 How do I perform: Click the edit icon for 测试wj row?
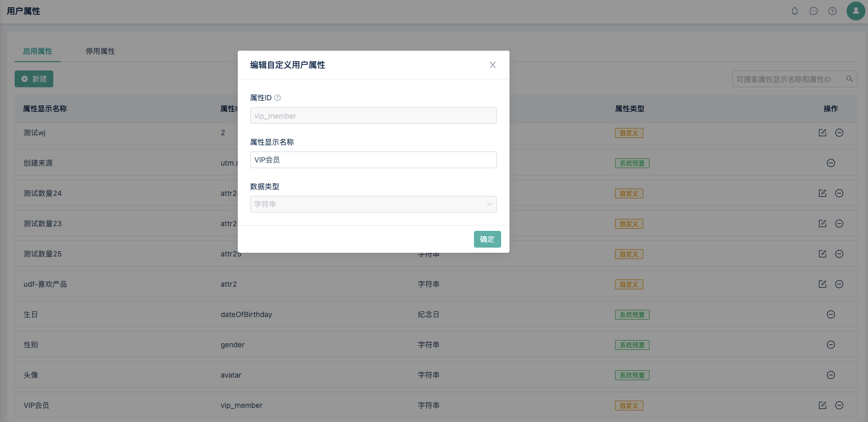tap(823, 133)
